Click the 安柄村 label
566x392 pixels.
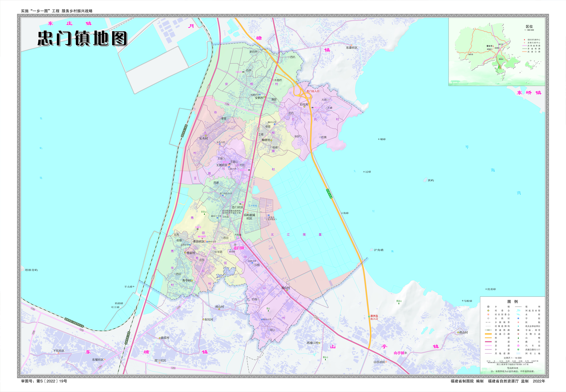coord(259,97)
